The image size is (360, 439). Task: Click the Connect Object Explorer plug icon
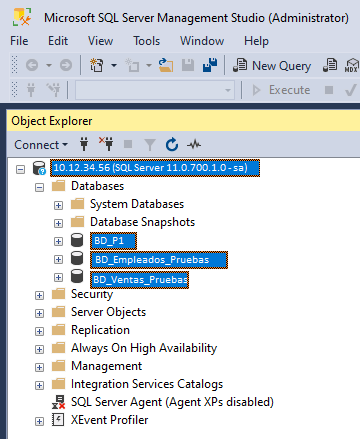[84, 144]
